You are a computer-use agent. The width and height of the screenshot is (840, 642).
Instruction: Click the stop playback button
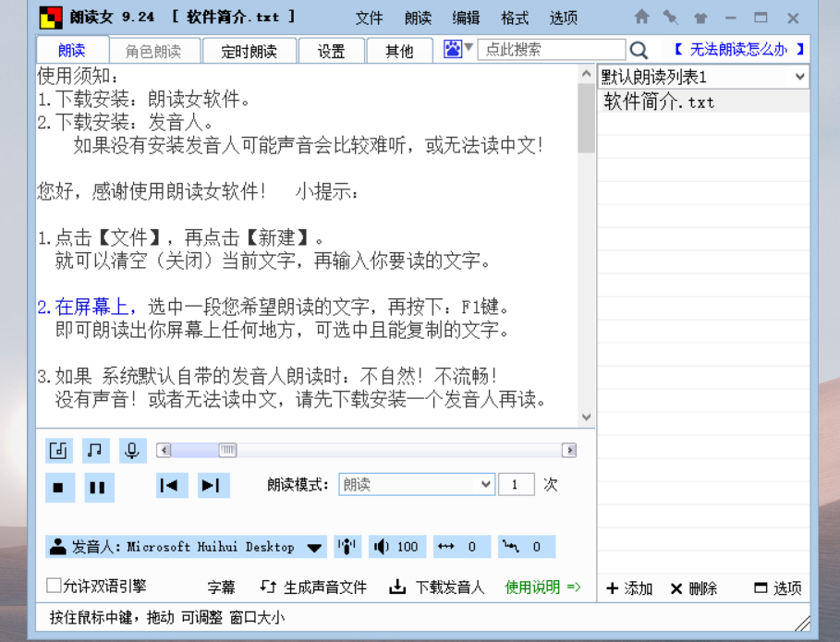58,487
